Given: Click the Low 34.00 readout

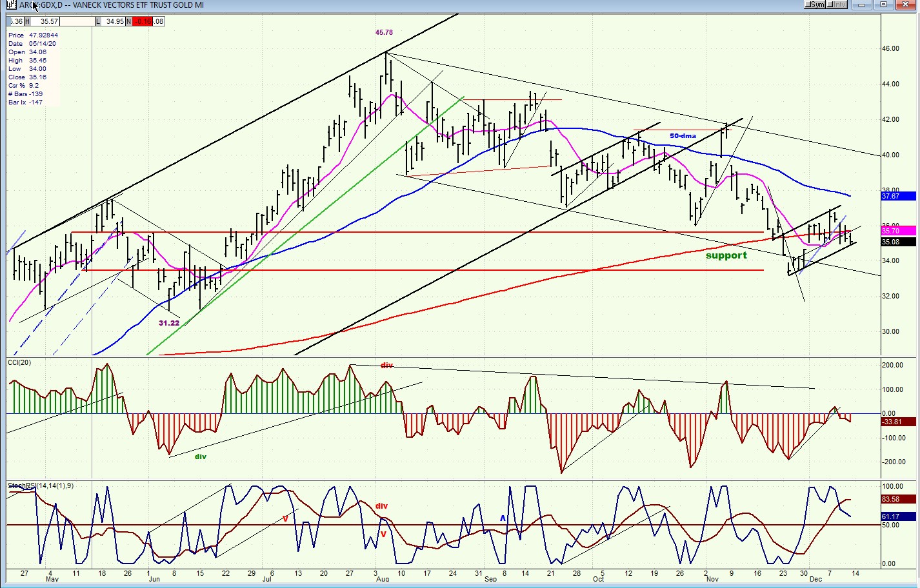Looking at the screenshot, I should [x=27, y=69].
